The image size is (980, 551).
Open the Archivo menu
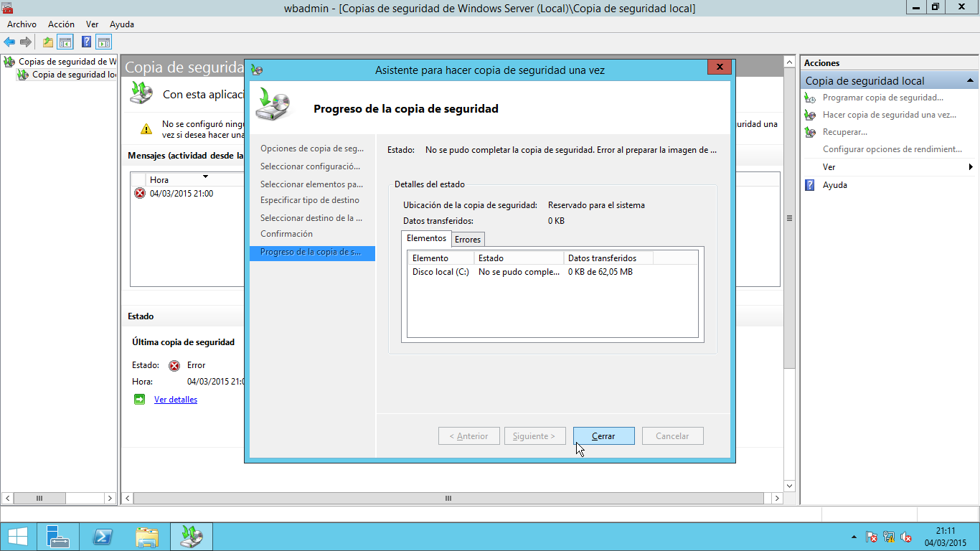click(22, 24)
